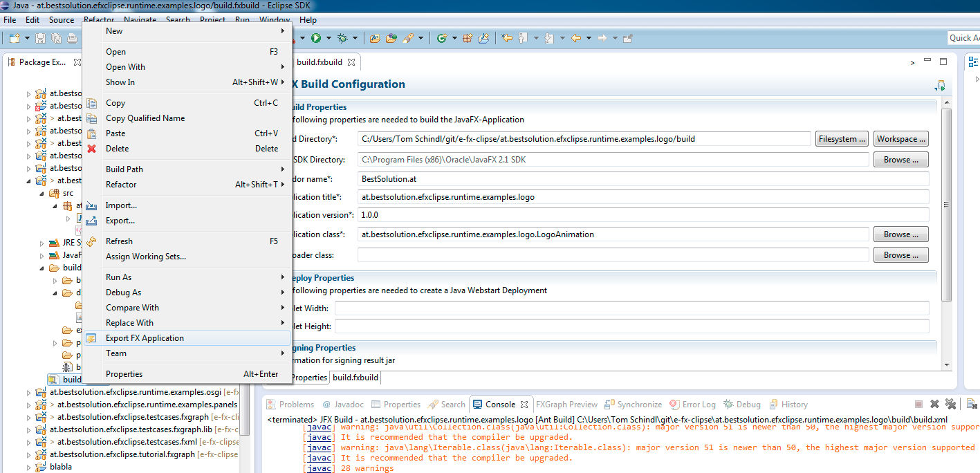Screen dimensions: 980x473
Task: Switch to the Problems tab
Action: tap(296, 405)
